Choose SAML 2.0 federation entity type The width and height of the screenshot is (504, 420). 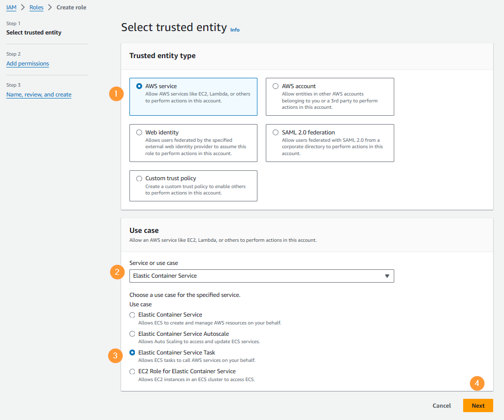(276, 132)
